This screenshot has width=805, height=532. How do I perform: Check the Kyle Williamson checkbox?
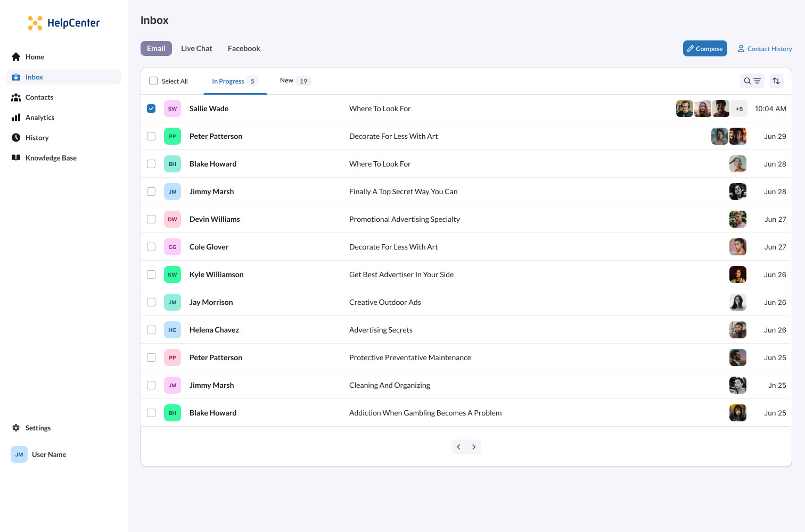click(x=151, y=275)
